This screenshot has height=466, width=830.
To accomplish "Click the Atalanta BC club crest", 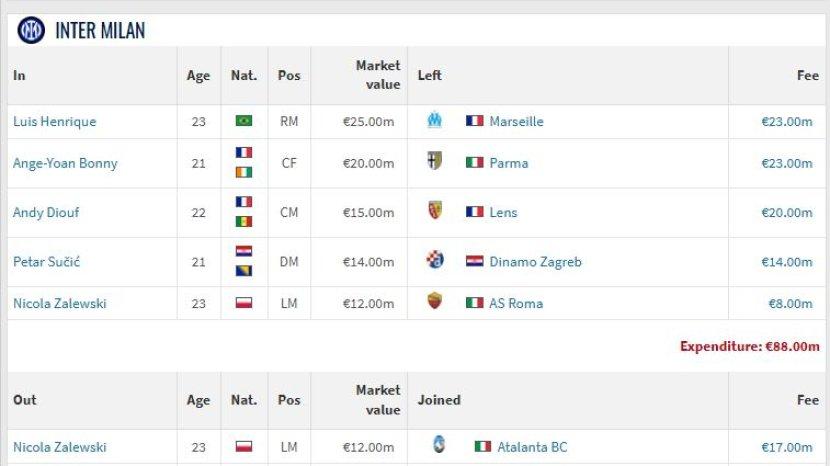I will click(438, 446).
